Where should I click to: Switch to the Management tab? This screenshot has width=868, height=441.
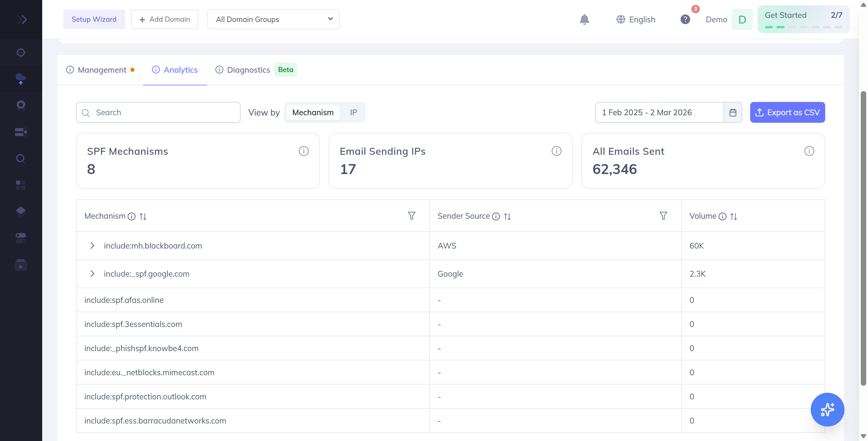(100, 70)
